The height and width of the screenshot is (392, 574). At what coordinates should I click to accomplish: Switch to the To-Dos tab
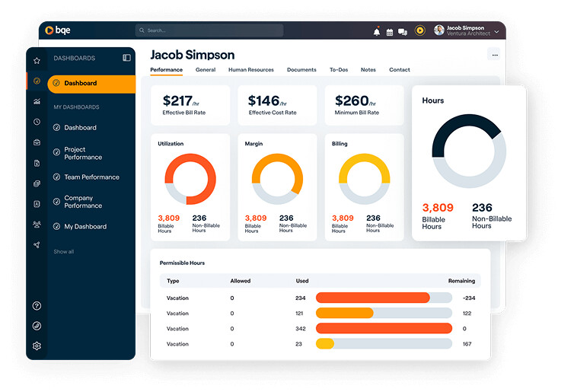point(339,70)
